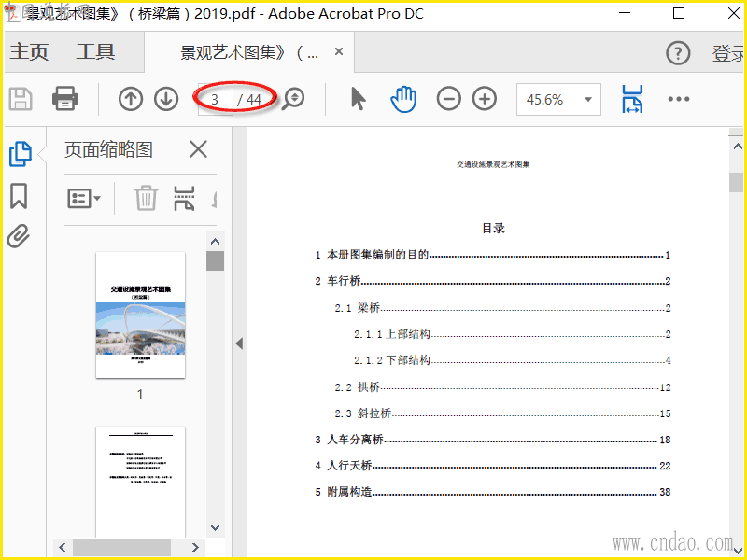Click TOC entry 2.3 斜拉桥
Screen dimensions: 747x560
(x=502, y=413)
